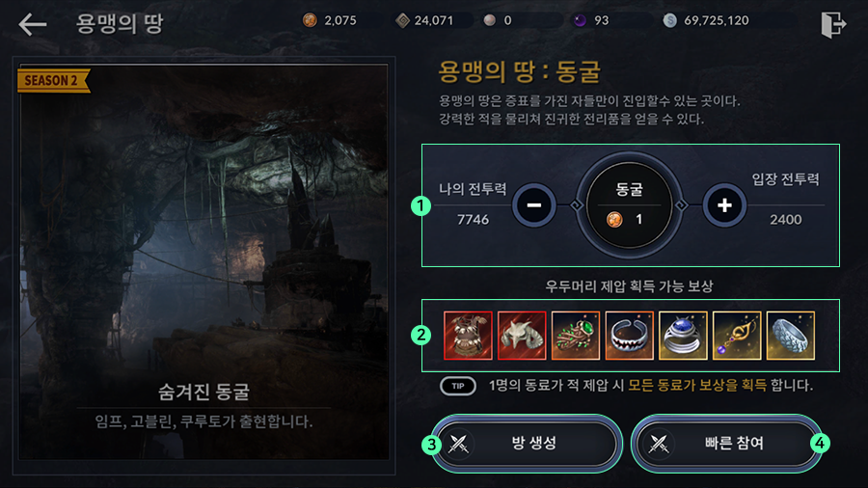Select the gray pearl currency icon showing 0
The height and width of the screenshot is (488, 868).
(489, 20)
